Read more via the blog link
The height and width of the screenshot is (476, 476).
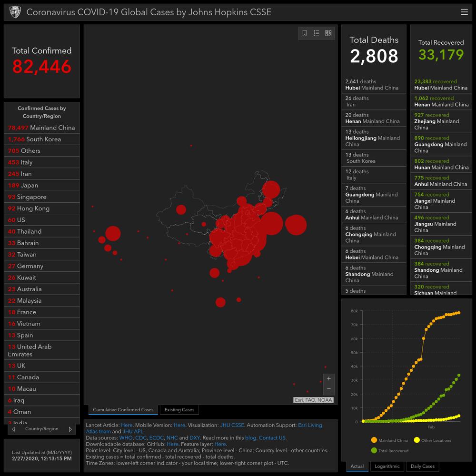[250, 438]
